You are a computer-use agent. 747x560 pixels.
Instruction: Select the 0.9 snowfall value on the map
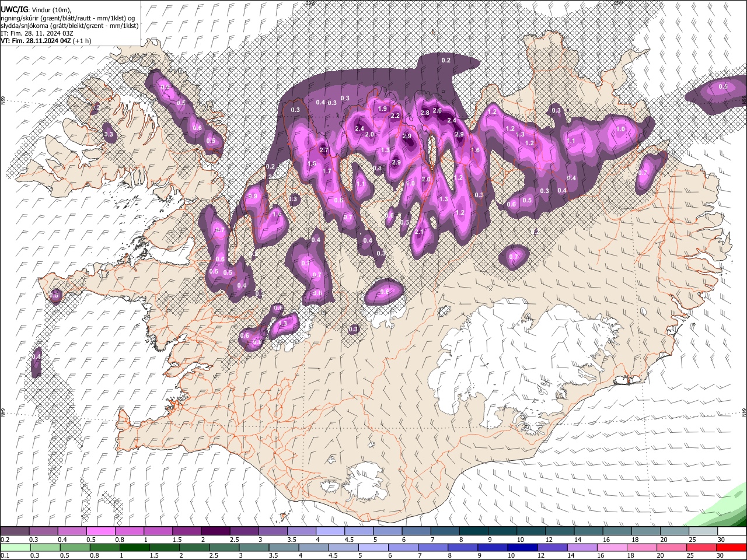click(x=253, y=197)
